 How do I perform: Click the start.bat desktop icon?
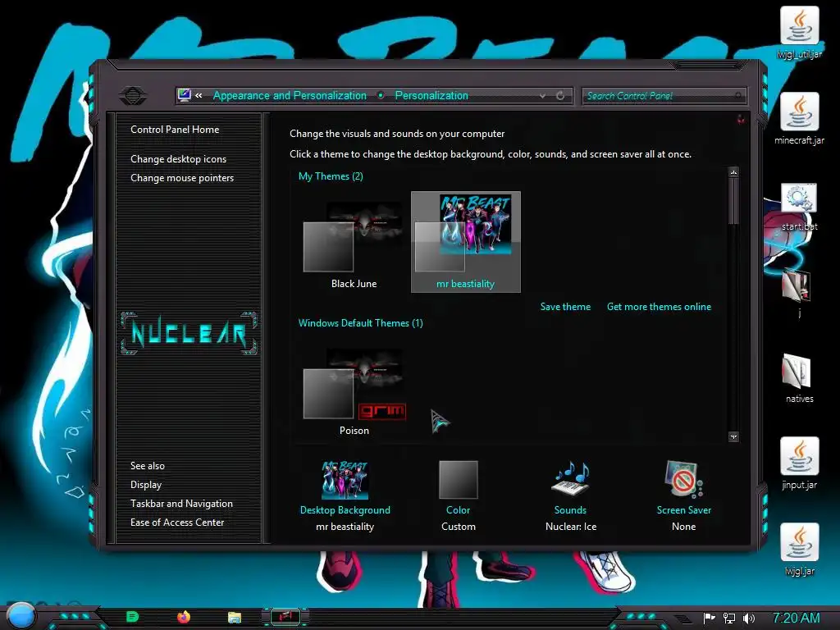click(x=799, y=207)
